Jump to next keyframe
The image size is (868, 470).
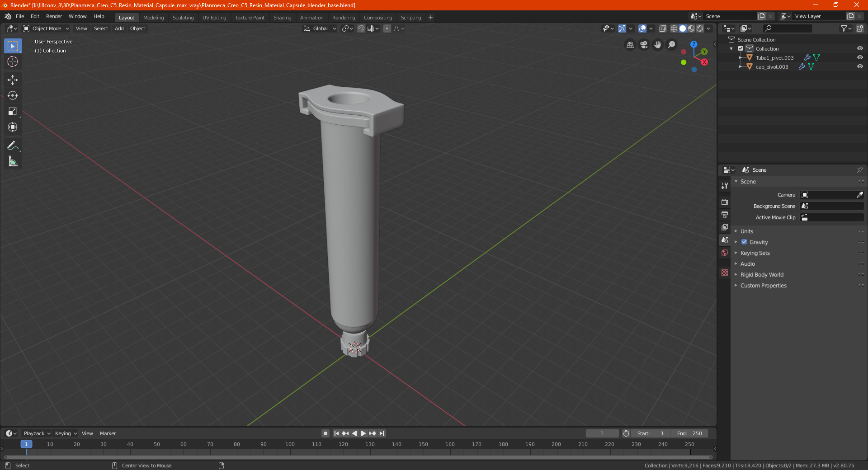coord(373,433)
